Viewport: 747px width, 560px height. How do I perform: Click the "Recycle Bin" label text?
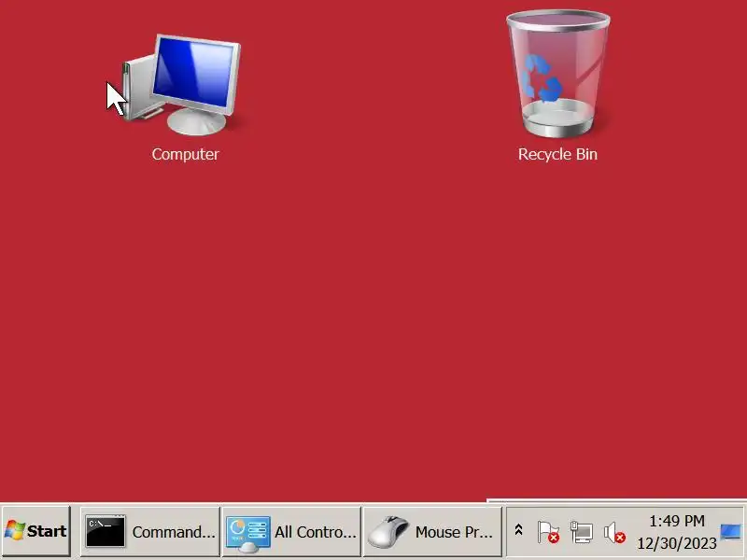click(x=557, y=154)
